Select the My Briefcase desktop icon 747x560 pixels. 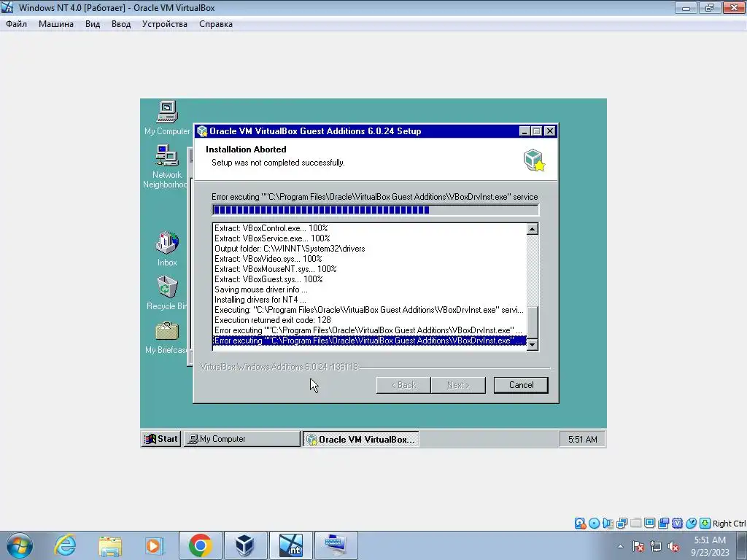point(166,338)
